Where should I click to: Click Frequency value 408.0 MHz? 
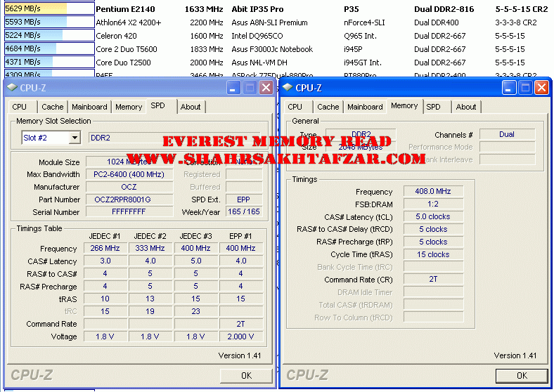pos(433,191)
